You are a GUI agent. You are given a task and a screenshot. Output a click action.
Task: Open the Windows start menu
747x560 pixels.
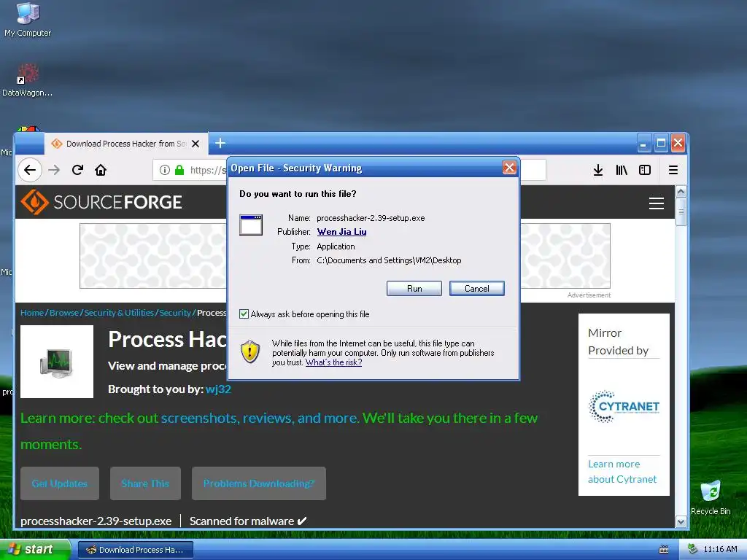pos(35,550)
